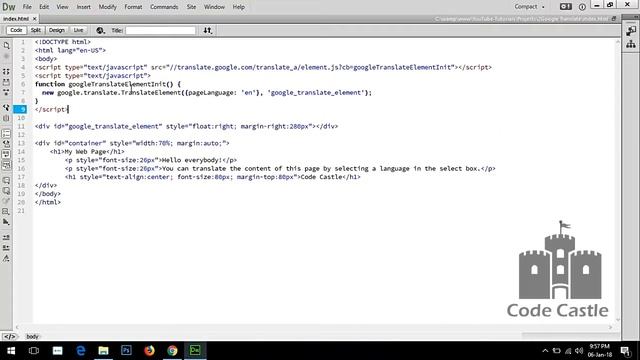Click the Expand All code icon
This screenshot has height=360, width=640.
6,93
